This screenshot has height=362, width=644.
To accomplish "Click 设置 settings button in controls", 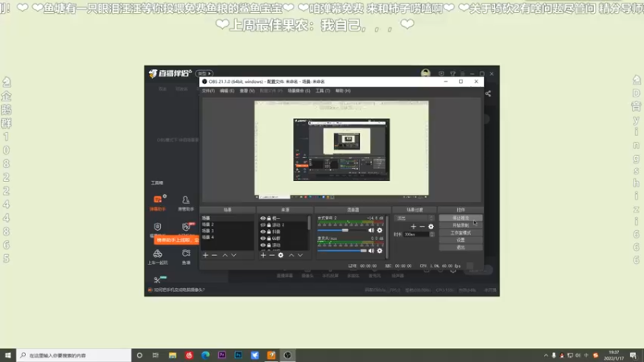I will pyautogui.click(x=460, y=240).
